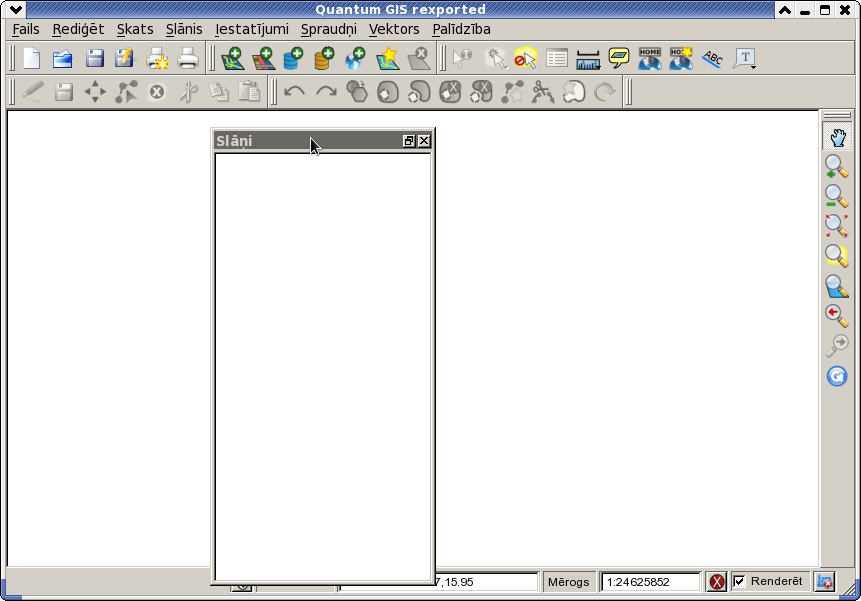
Task: Add vector layer icon
Action: point(232,58)
